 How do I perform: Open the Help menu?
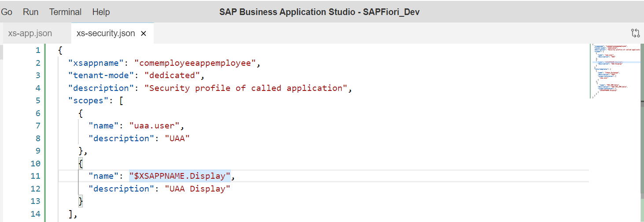point(101,12)
